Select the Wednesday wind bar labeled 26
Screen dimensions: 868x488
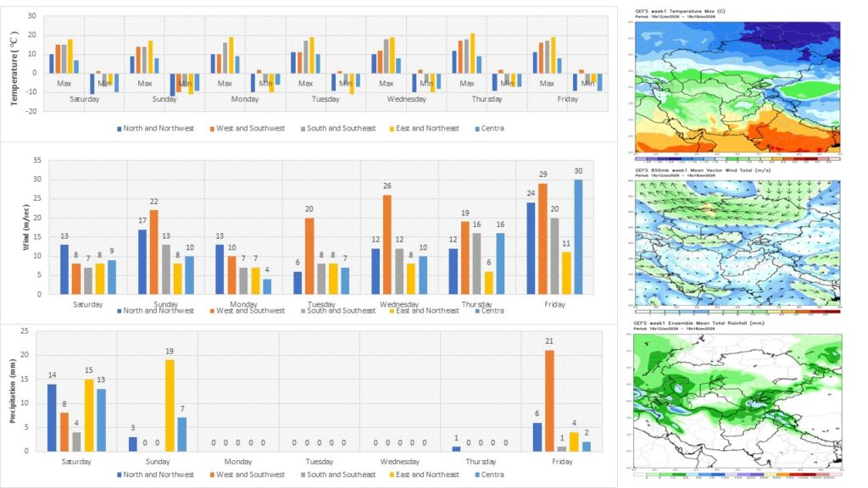pos(387,245)
